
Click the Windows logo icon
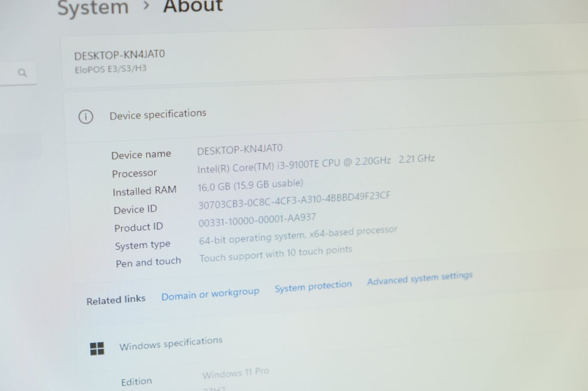97,348
